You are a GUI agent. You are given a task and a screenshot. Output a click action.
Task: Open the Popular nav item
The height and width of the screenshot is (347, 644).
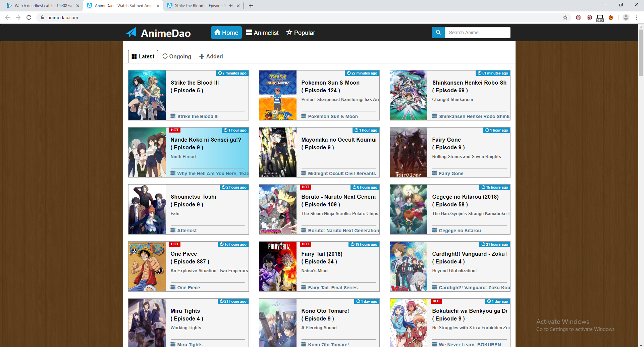[x=301, y=33]
